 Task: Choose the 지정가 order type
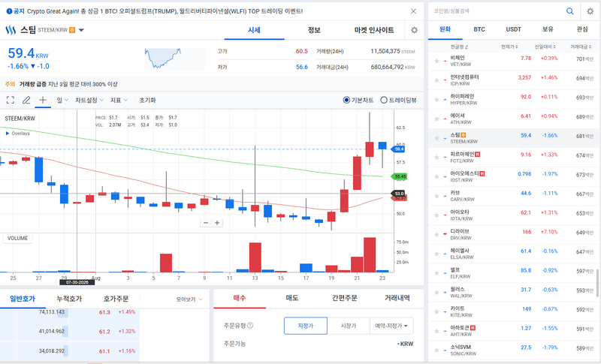pos(306,326)
